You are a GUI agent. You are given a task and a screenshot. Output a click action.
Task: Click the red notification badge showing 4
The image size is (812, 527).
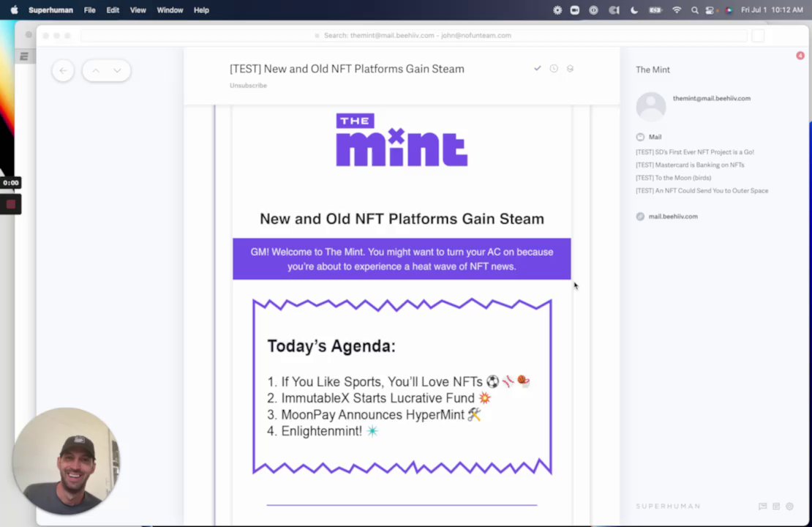[800, 56]
